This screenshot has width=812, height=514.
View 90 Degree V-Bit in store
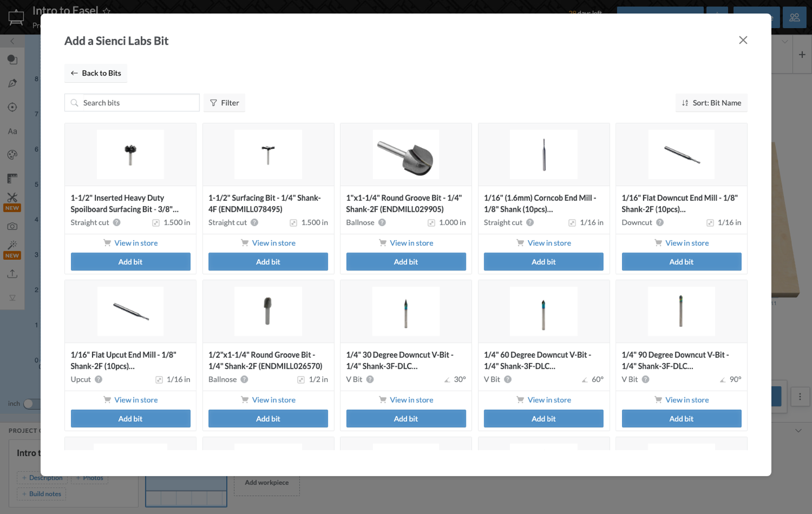[x=682, y=400]
